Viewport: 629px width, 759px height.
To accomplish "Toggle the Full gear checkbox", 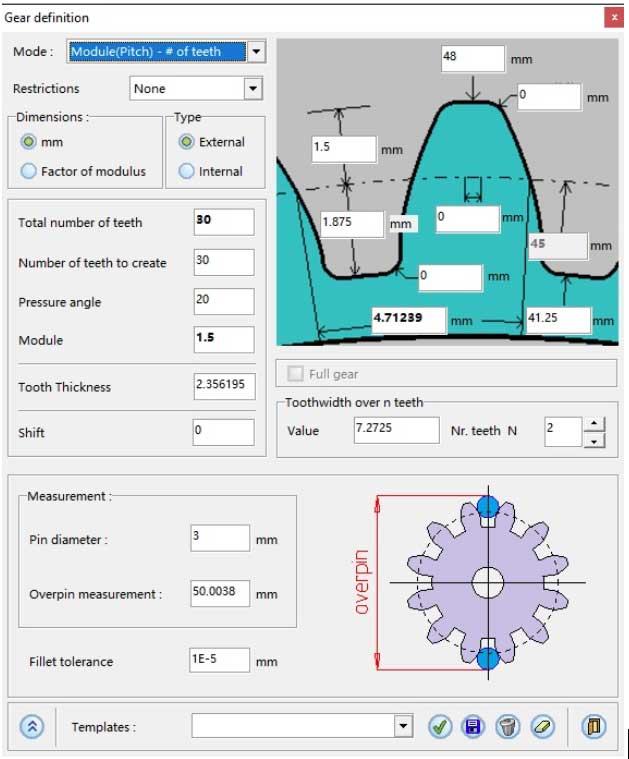I will pos(295,374).
